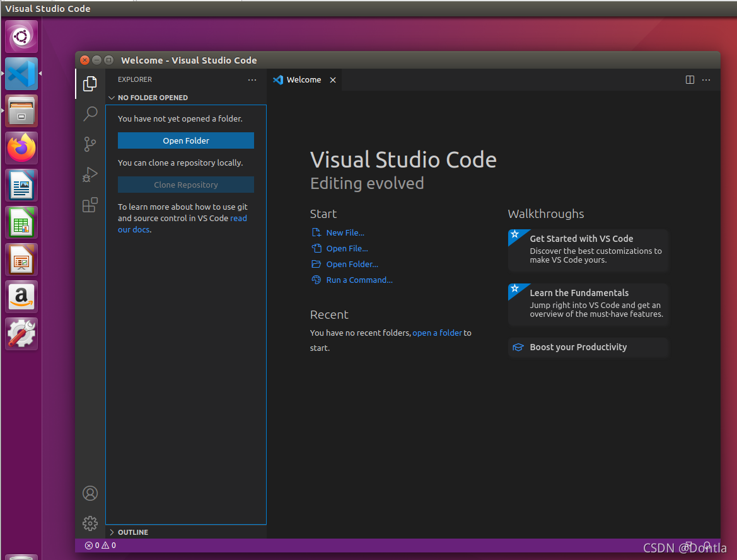Open the Explorer views actions menu
The width and height of the screenshot is (737, 560).
click(x=252, y=79)
